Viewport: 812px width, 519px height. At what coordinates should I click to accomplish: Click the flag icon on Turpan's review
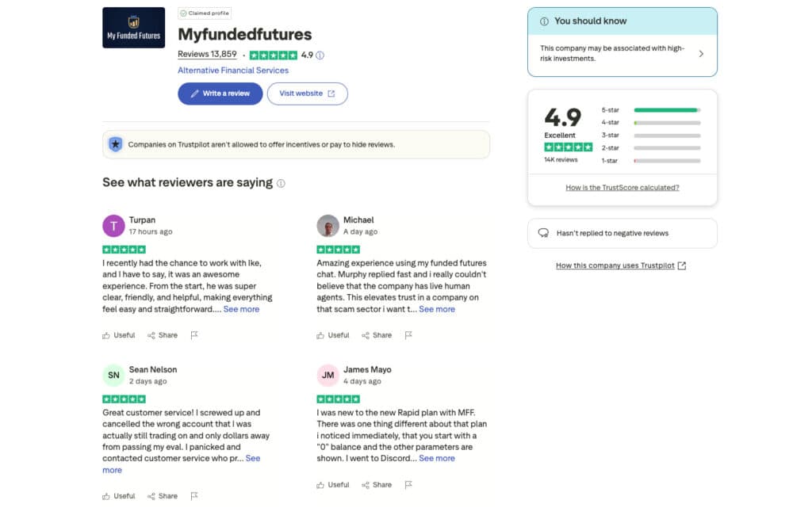(x=194, y=335)
